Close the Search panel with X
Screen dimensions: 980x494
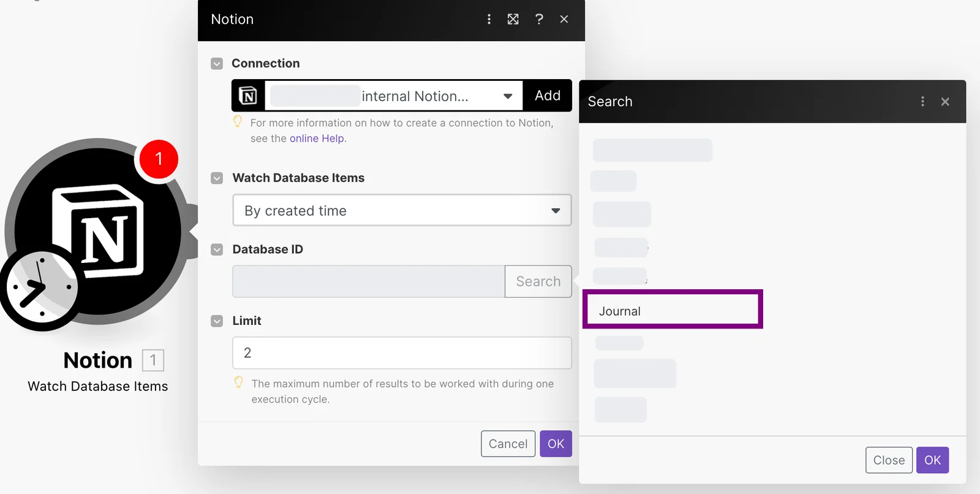pos(945,102)
